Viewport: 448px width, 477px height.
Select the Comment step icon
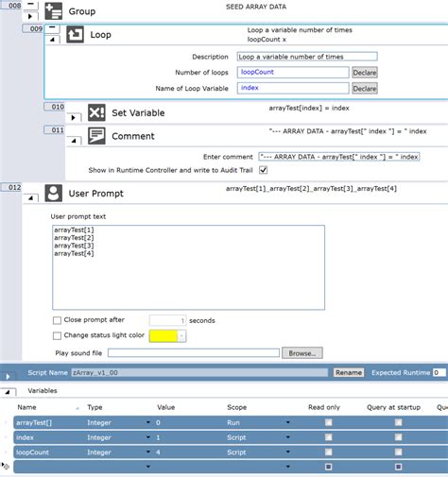(x=96, y=136)
